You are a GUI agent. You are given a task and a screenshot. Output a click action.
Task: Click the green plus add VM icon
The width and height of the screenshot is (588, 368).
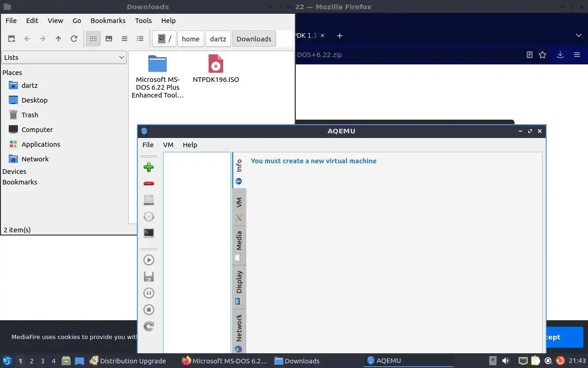[x=148, y=167]
